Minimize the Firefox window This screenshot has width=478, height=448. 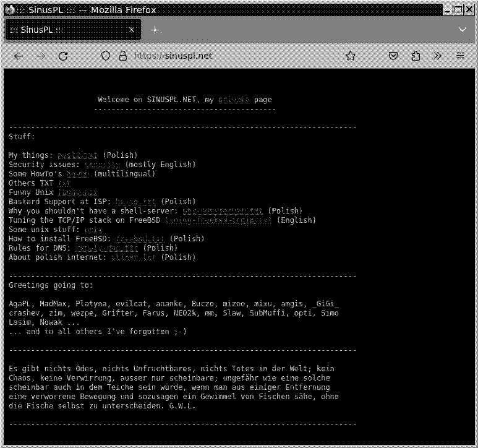pos(447,10)
